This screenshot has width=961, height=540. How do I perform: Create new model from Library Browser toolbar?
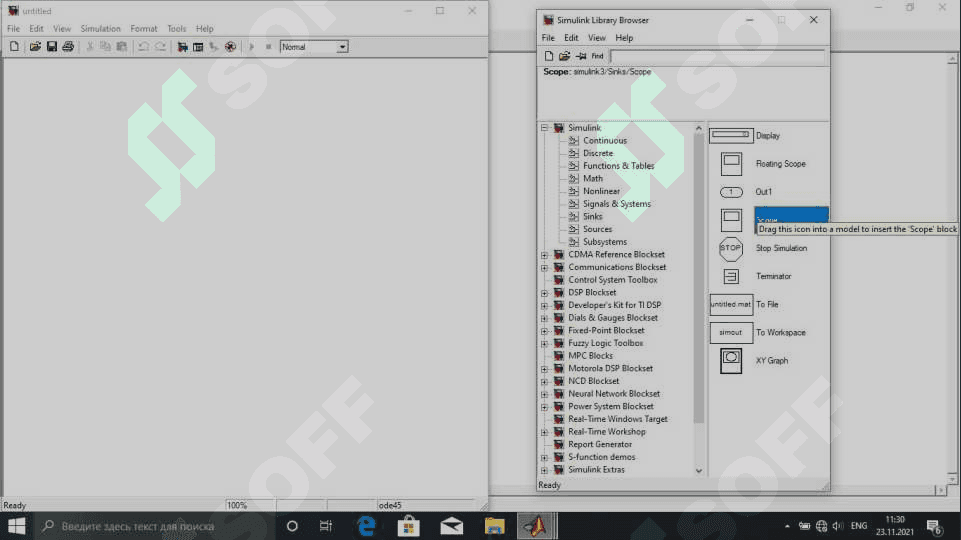549,56
